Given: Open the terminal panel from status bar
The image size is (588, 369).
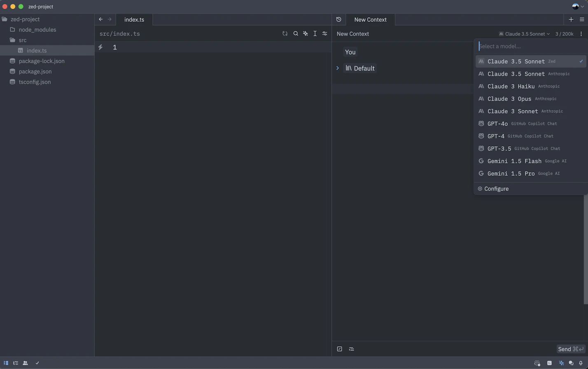Looking at the screenshot, I should click(549, 363).
